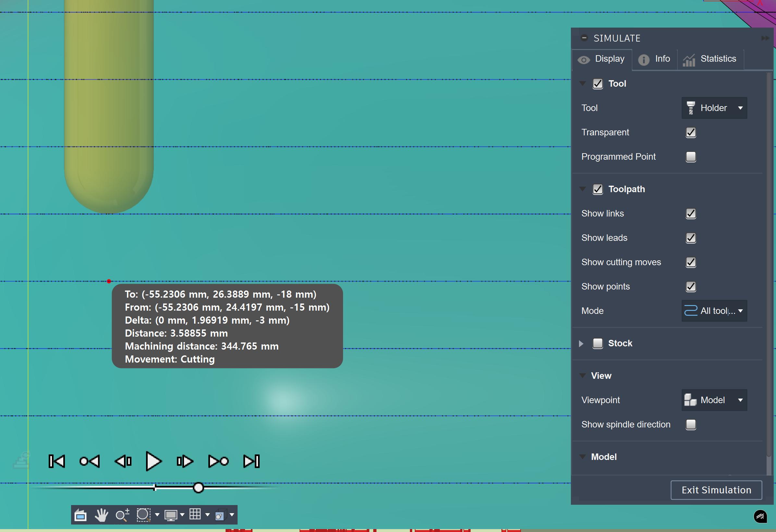Click the Zoom magnifier tool

[122, 515]
